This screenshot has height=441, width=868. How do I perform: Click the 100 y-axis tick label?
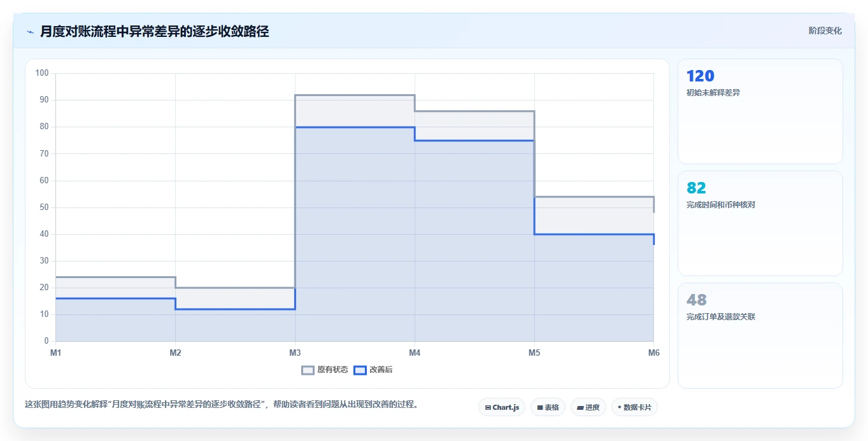42,73
